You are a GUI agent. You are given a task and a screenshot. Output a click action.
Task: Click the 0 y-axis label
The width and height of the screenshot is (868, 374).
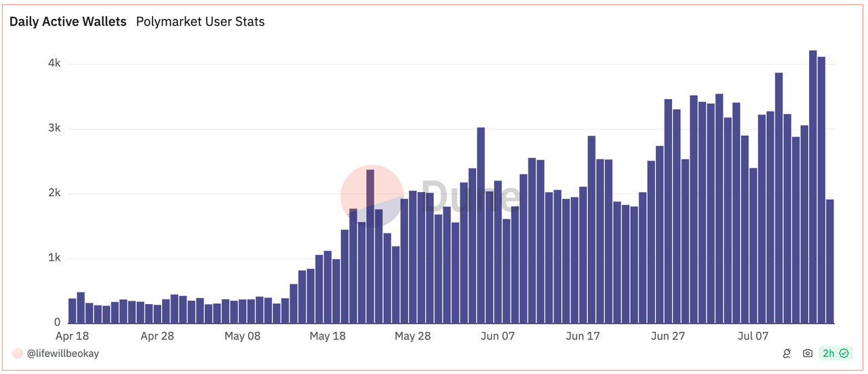point(57,322)
